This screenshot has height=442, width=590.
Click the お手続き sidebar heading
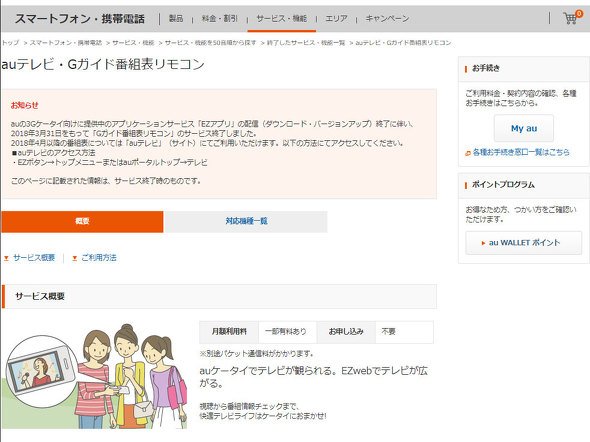pos(486,68)
